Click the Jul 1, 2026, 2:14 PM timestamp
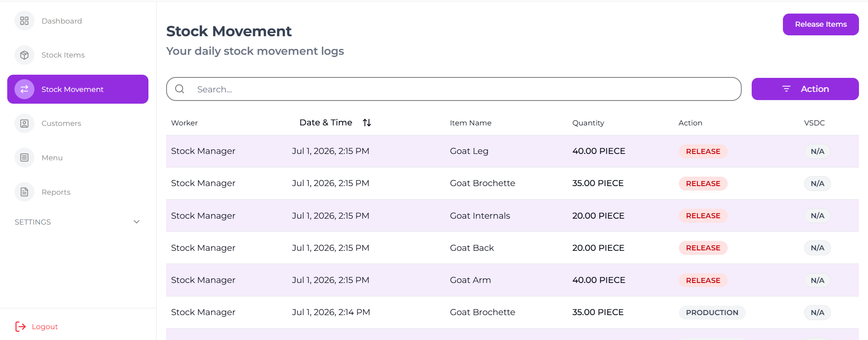 [331, 312]
